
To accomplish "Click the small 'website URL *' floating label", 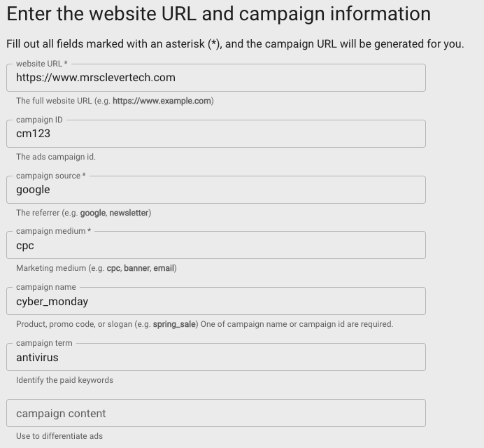I will click(x=42, y=64).
